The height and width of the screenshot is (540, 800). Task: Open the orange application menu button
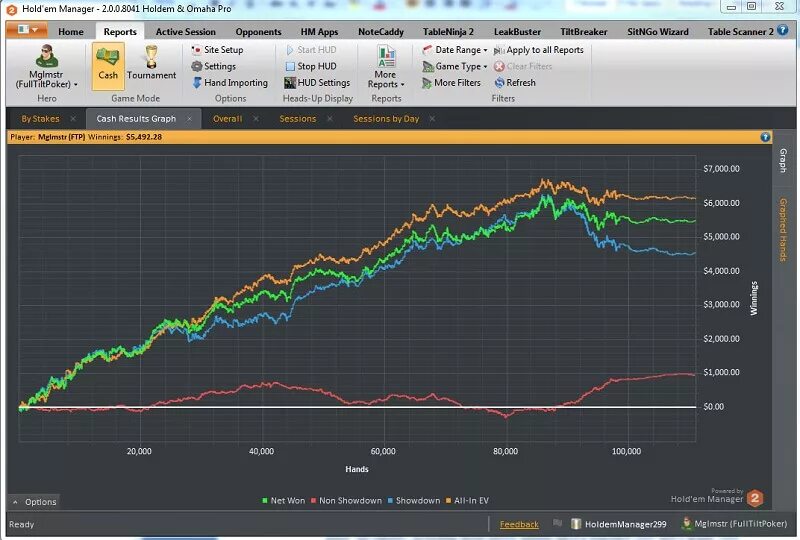tap(28, 30)
